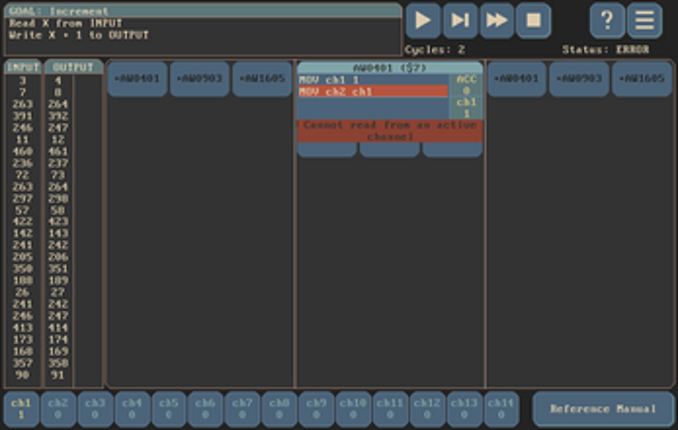The image size is (678, 430).
Task: Halt execution with the Stop button
Action: point(534,20)
